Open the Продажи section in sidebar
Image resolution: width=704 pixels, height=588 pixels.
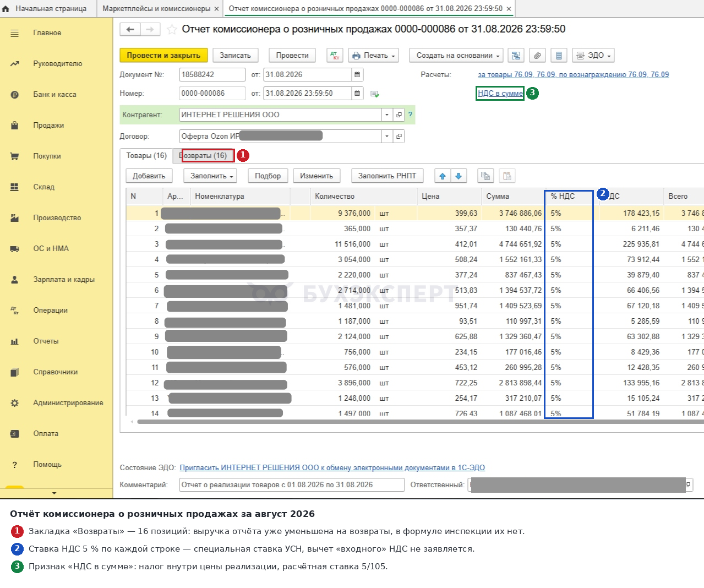coord(48,125)
